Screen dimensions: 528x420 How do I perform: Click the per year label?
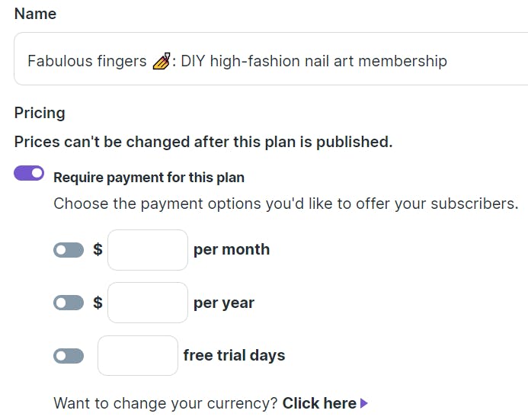click(224, 303)
